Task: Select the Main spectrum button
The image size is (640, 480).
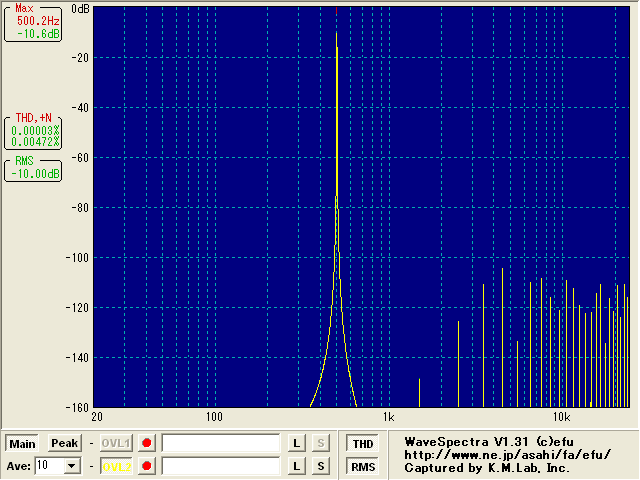Action: click(x=22, y=444)
